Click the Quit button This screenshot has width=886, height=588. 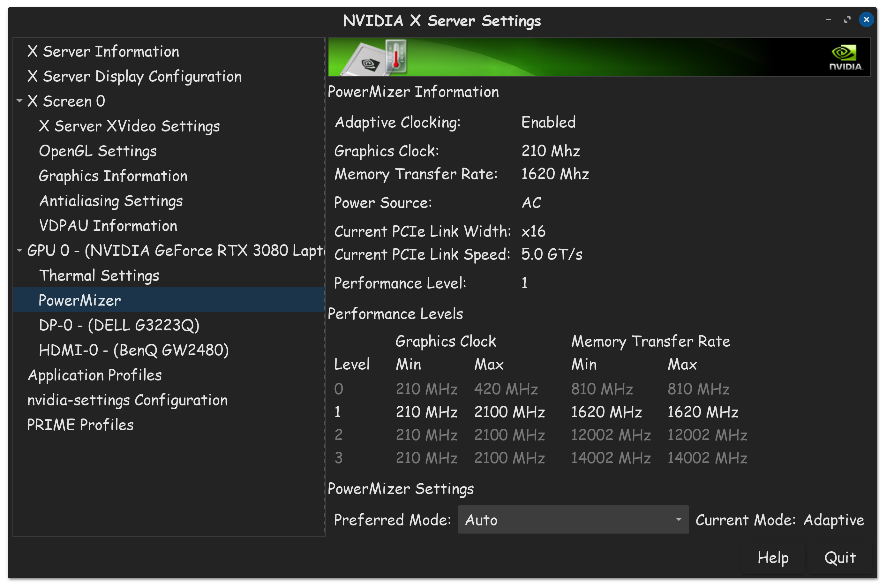(840, 558)
